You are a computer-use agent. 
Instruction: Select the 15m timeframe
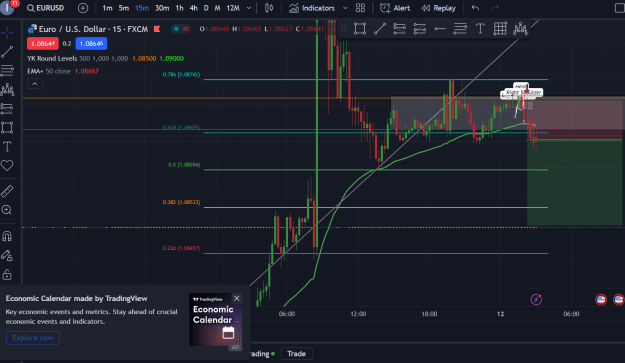142,8
